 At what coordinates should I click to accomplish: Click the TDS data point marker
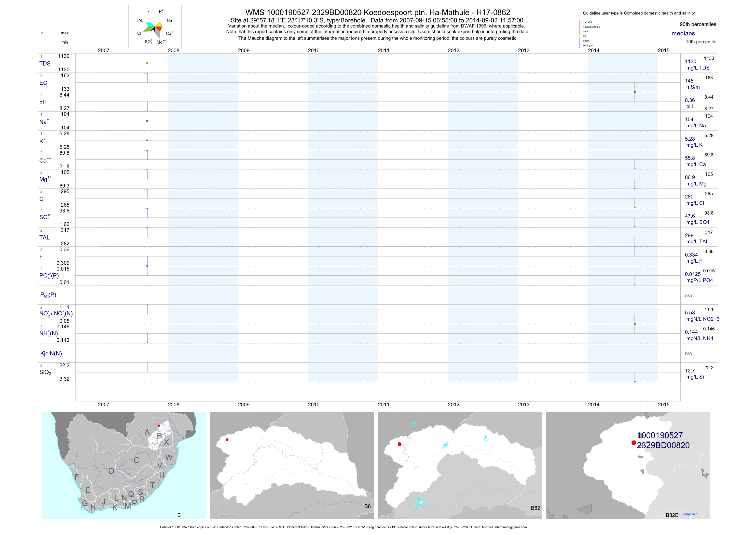point(147,63)
